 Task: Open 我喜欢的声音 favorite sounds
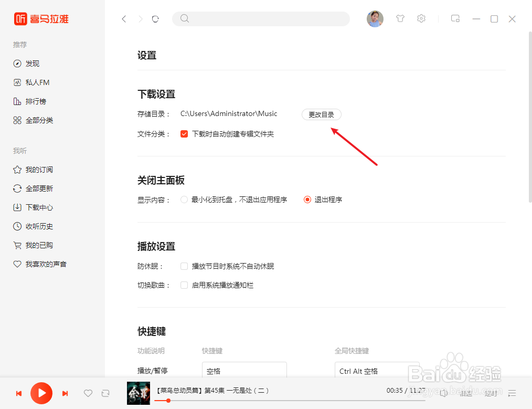click(x=39, y=264)
